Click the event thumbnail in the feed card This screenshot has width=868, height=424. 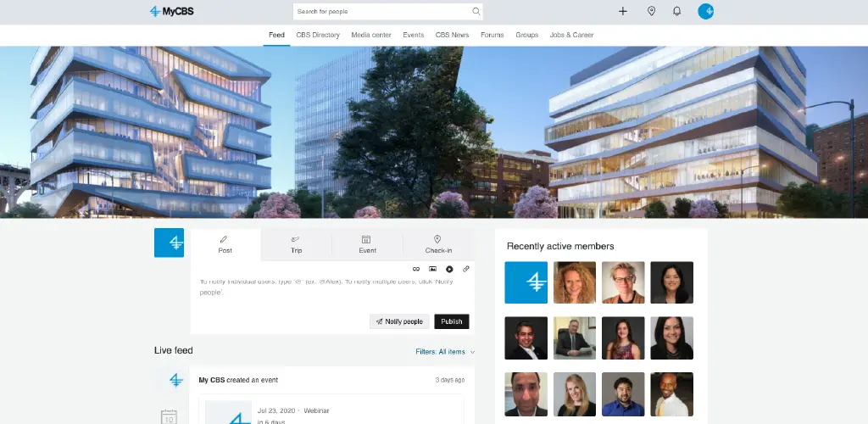[x=228, y=412]
